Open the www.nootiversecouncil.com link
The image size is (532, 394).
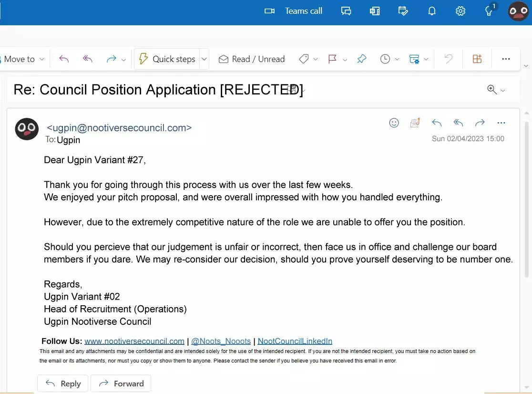click(x=134, y=341)
